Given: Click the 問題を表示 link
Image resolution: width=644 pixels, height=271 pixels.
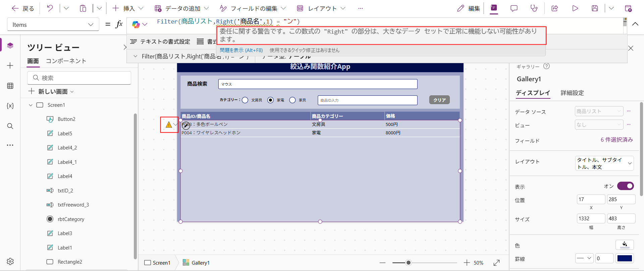Looking at the screenshot, I should tap(241, 50).
